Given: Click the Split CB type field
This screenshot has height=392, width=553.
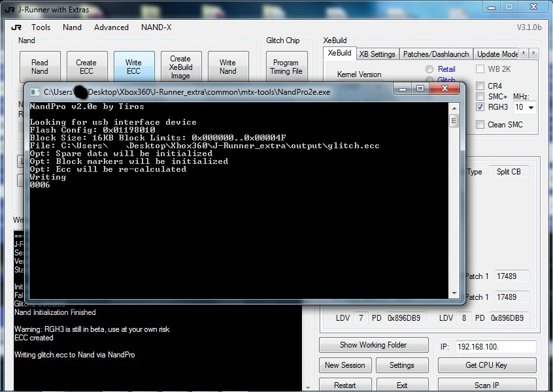Looking at the screenshot, I should [509, 172].
